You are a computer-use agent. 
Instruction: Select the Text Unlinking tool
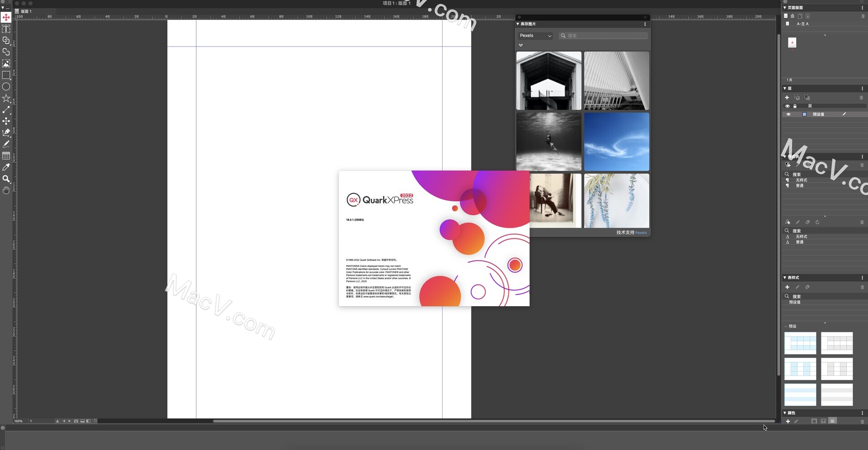[x=6, y=52]
